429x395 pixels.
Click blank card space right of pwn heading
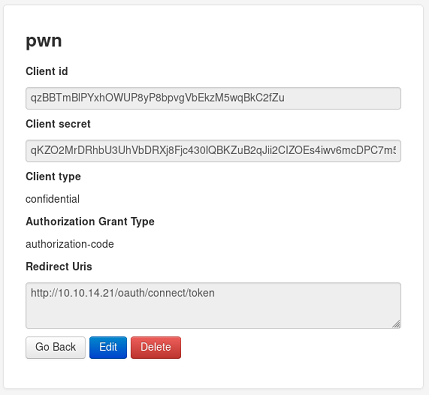(x=233, y=41)
